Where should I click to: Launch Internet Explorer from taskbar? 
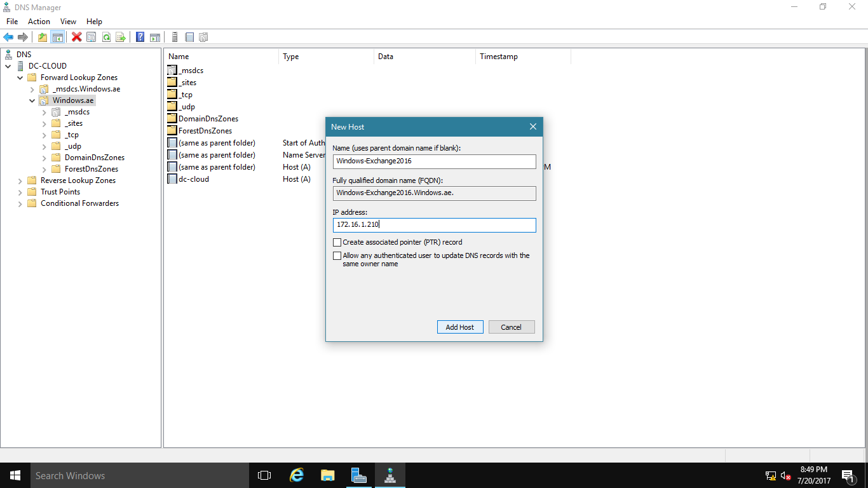coord(296,475)
